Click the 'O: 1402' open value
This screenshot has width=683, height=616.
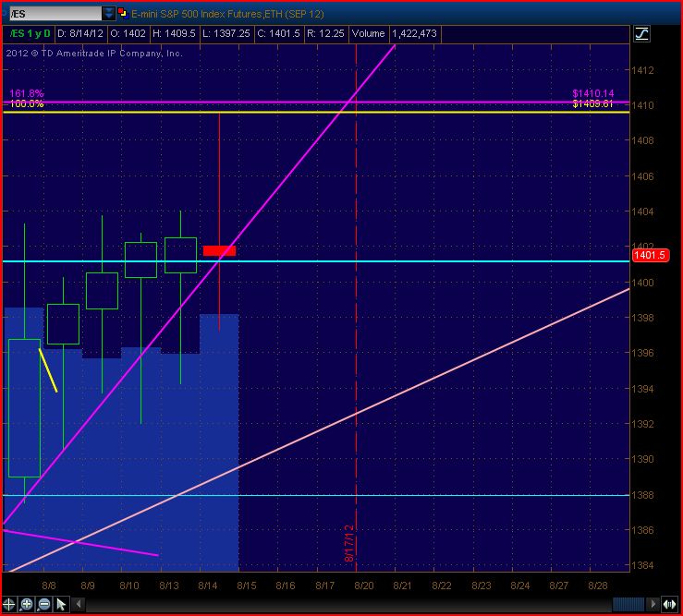tap(128, 33)
